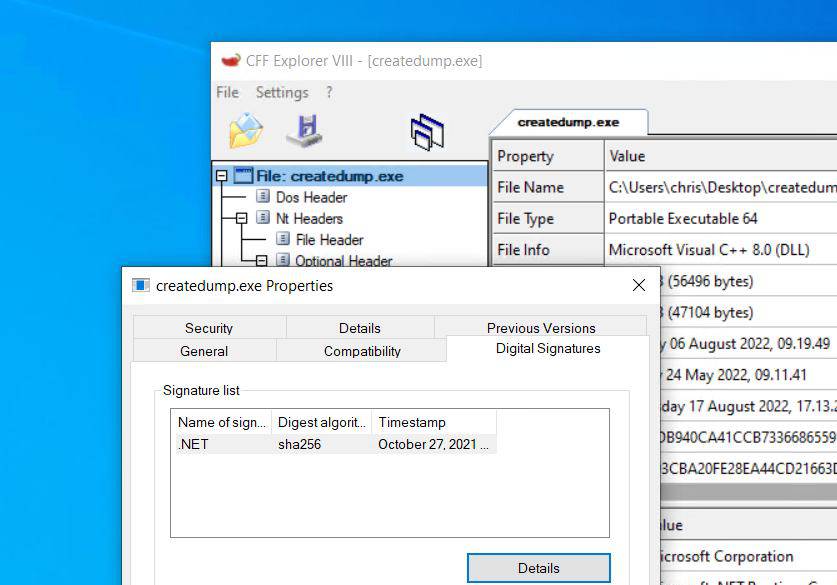This screenshot has width=837, height=585.
Task: Switch to the Compatibility tab
Action: (x=362, y=351)
